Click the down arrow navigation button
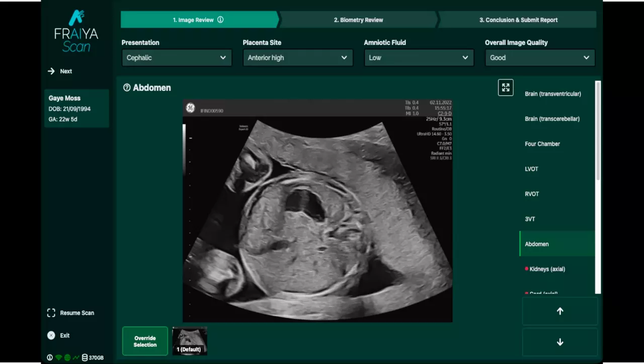Viewport: 644px width, 364px height. [560, 342]
